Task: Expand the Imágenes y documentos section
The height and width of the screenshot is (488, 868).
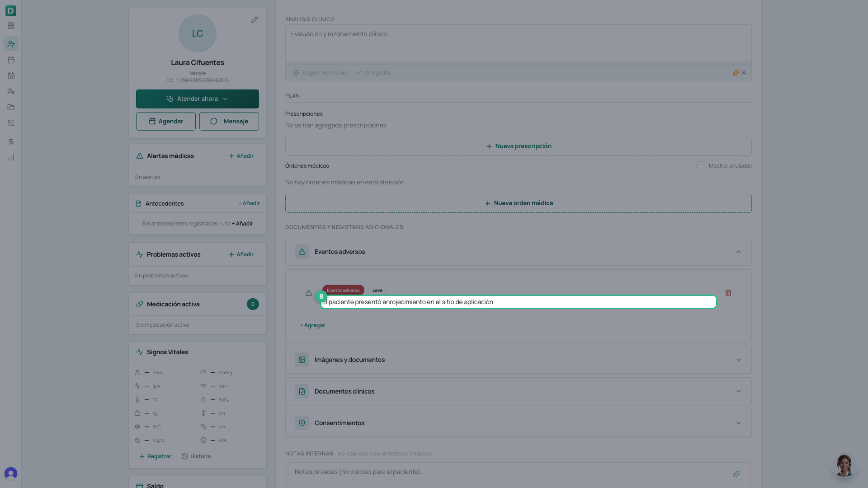Action: (519, 360)
